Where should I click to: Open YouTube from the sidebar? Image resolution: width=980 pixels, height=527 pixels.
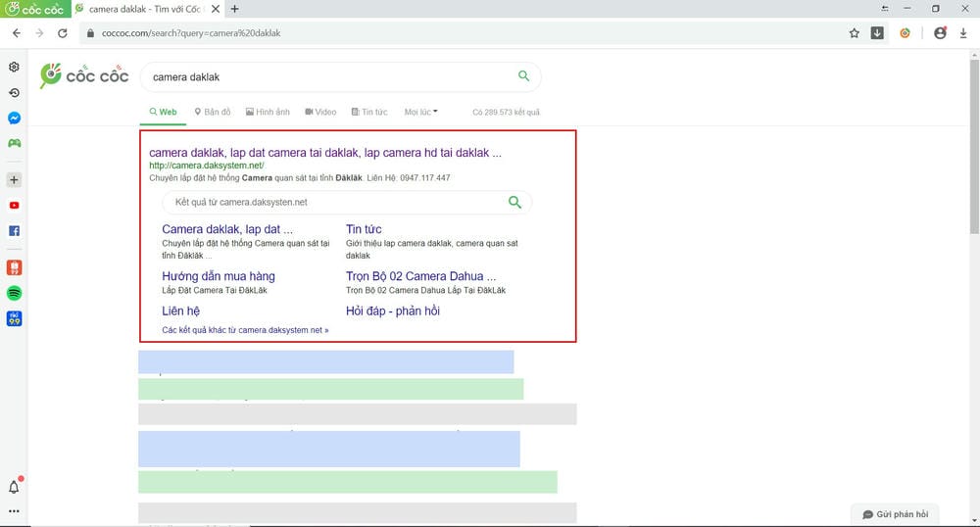pos(14,206)
